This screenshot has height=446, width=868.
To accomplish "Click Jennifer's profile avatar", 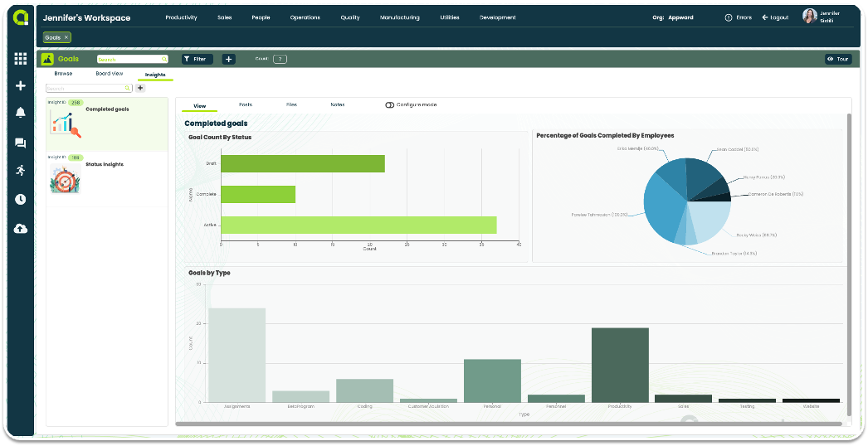I will click(x=810, y=16).
